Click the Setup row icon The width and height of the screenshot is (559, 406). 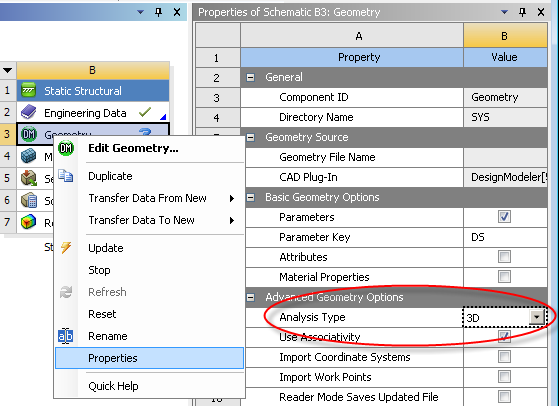coord(29,178)
